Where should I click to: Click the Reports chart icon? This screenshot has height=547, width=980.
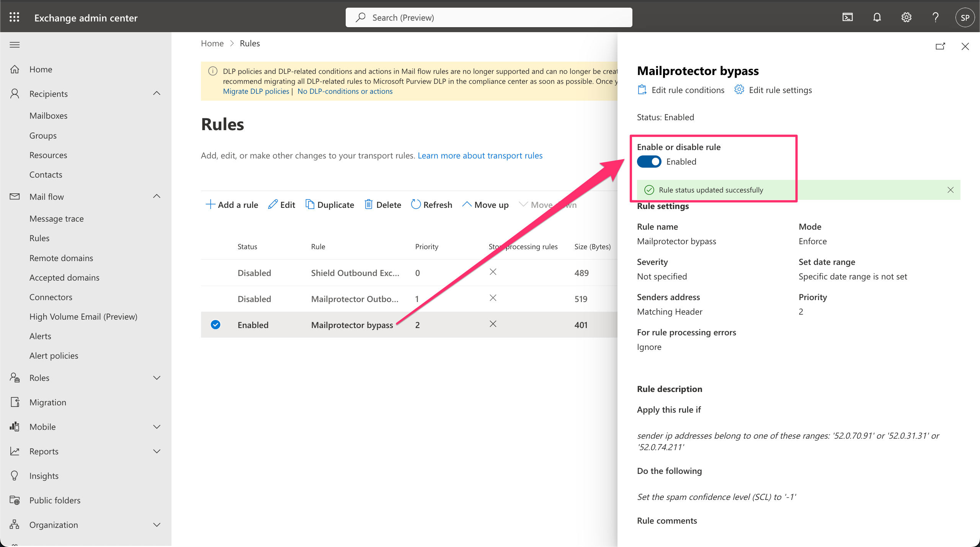[x=15, y=451]
